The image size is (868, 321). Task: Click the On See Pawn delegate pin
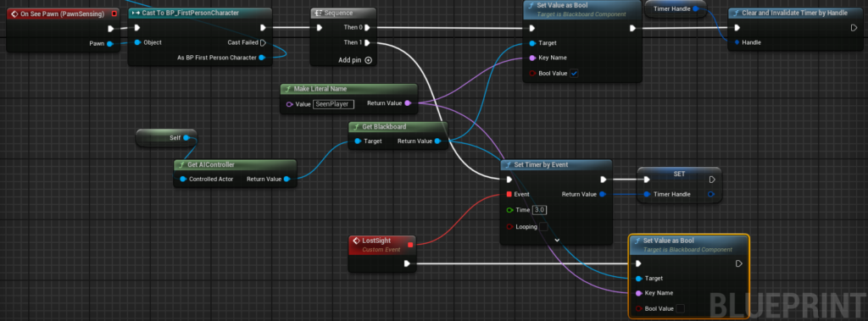pyautogui.click(x=114, y=14)
